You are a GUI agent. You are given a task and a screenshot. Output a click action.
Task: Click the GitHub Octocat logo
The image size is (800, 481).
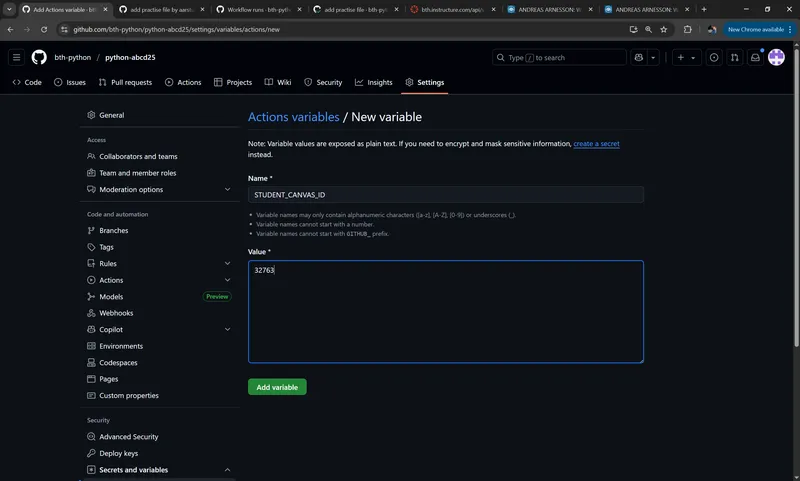coord(39,58)
